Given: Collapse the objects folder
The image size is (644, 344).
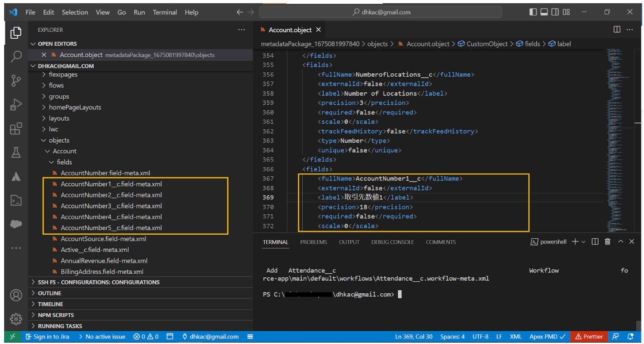Looking at the screenshot, I should point(59,140).
